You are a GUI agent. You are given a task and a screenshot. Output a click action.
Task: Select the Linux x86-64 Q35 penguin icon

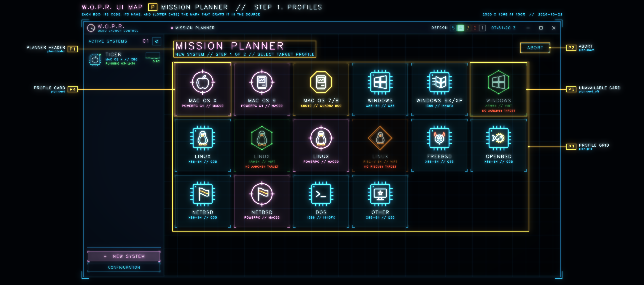pos(203,138)
